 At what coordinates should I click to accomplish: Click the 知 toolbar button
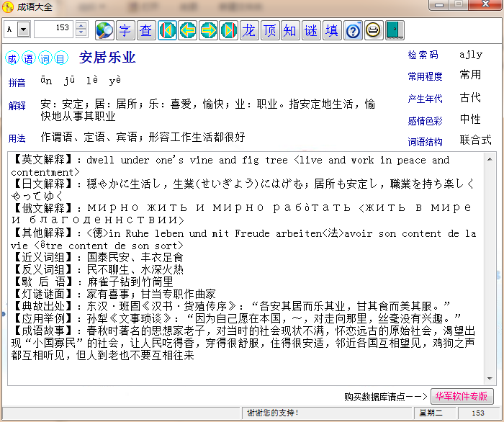point(290,30)
